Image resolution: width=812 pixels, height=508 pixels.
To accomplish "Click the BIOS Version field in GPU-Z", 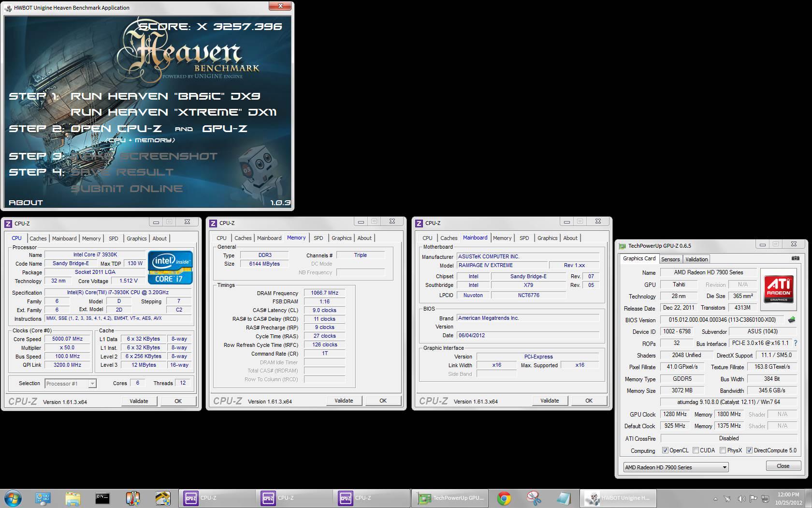I will point(722,320).
